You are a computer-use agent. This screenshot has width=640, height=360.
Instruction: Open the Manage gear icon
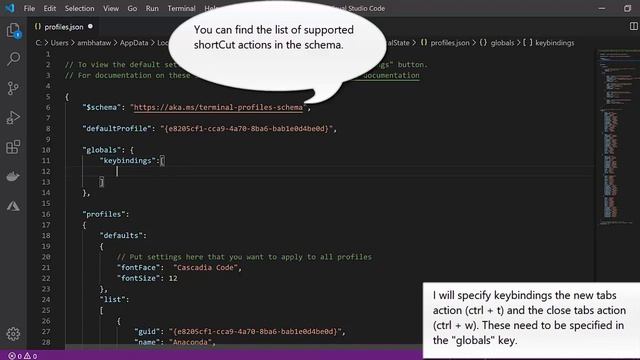click(13, 334)
